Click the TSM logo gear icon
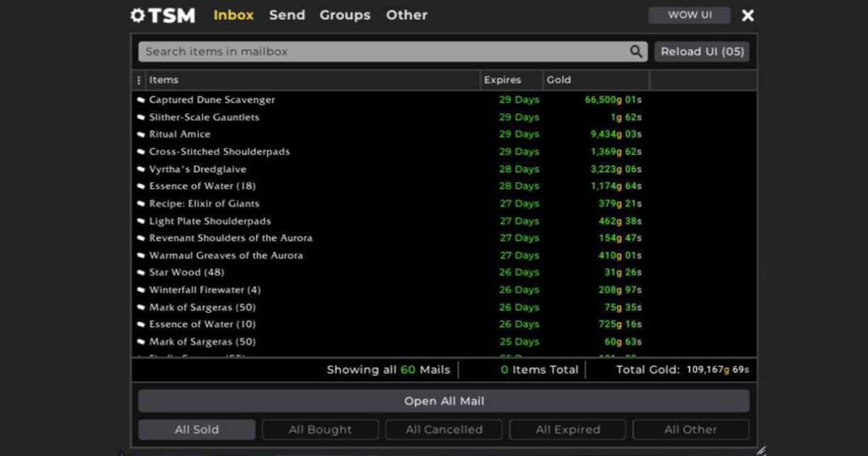 pyautogui.click(x=137, y=15)
